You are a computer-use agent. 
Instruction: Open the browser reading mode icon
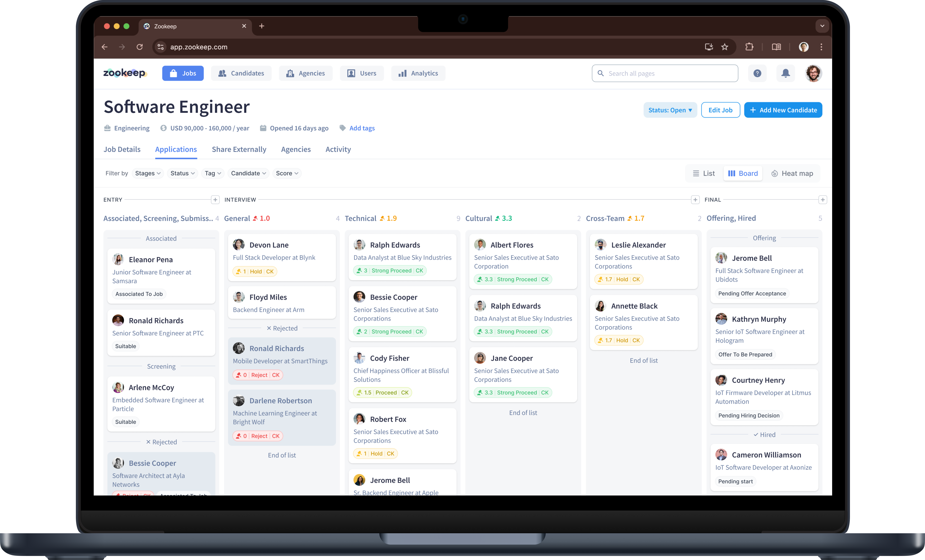(x=776, y=47)
